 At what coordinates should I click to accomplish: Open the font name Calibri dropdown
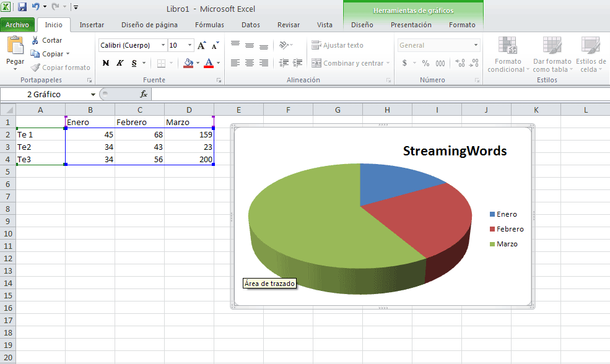pyautogui.click(x=163, y=45)
